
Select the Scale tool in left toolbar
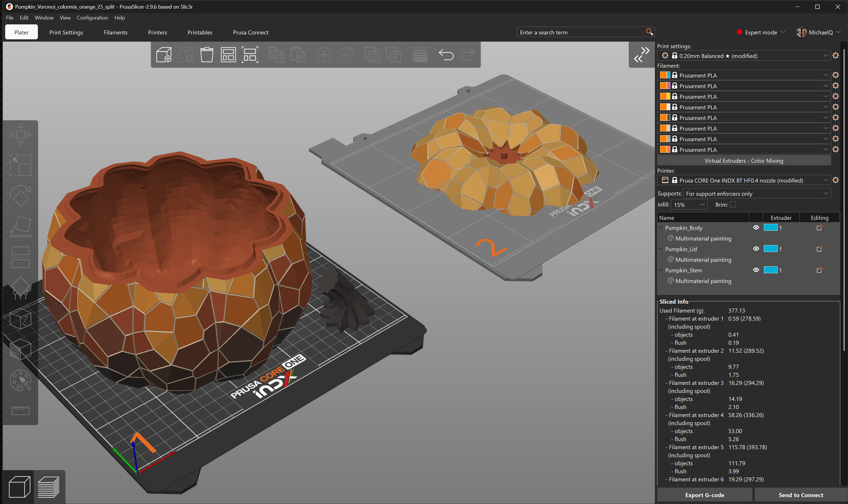point(20,165)
